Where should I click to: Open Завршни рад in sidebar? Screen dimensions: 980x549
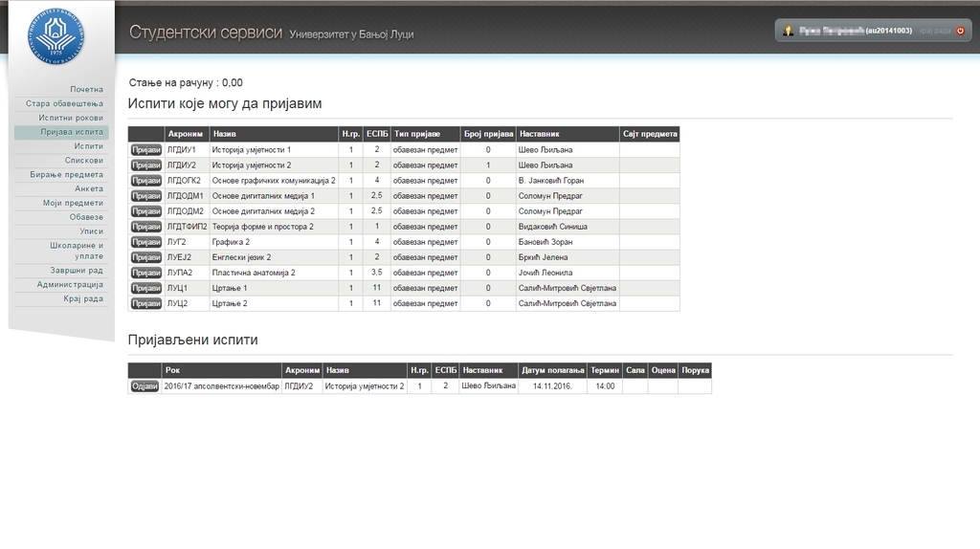tap(77, 271)
